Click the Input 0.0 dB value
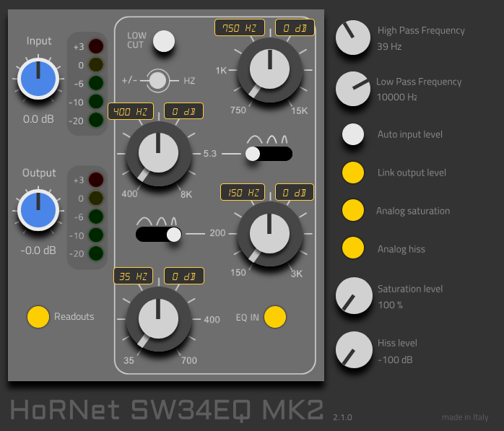Viewport: 504px width, 431px height. pos(38,119)
